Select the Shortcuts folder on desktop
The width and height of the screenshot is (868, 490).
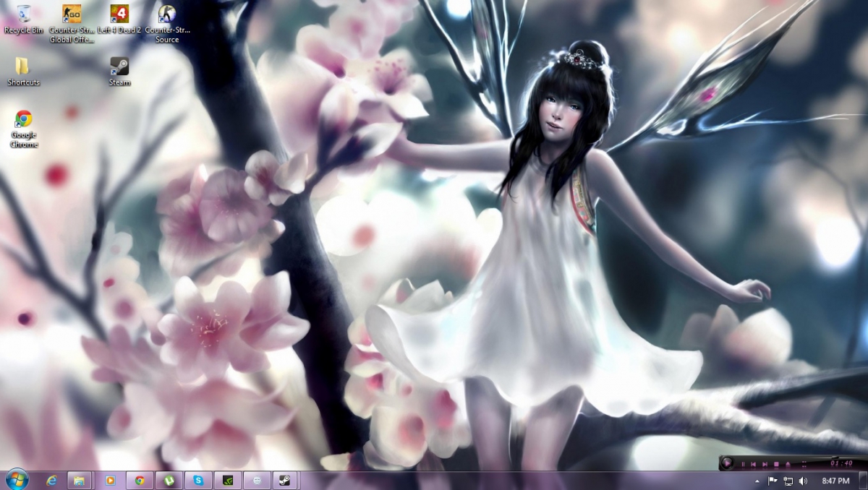coord(23,72)
